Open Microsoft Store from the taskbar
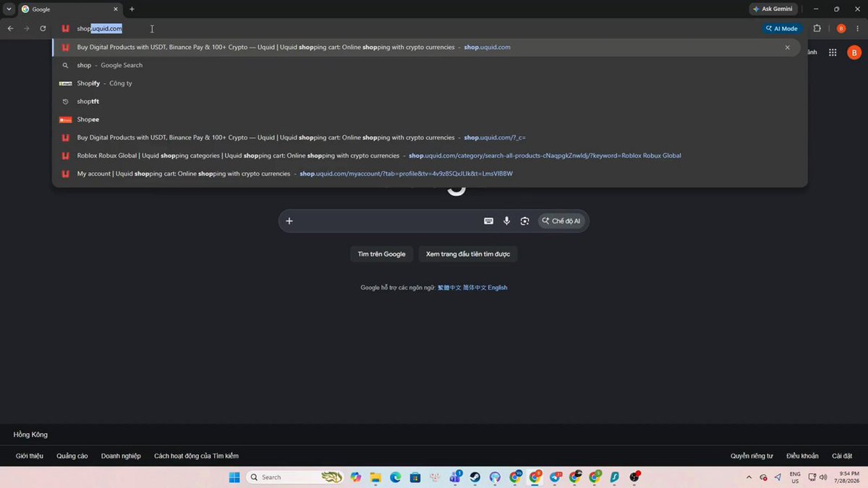The image size is (868, 488). (415, 477)
